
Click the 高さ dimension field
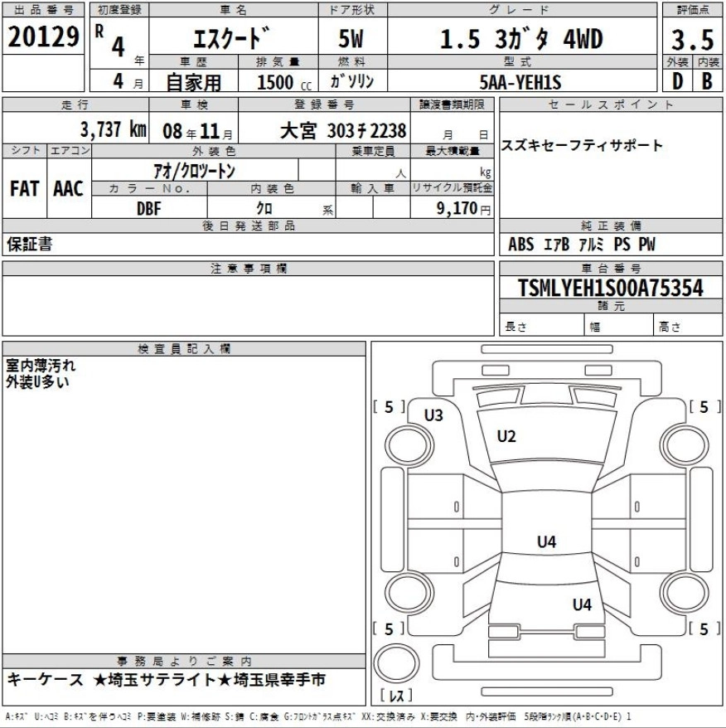point(688,325)
